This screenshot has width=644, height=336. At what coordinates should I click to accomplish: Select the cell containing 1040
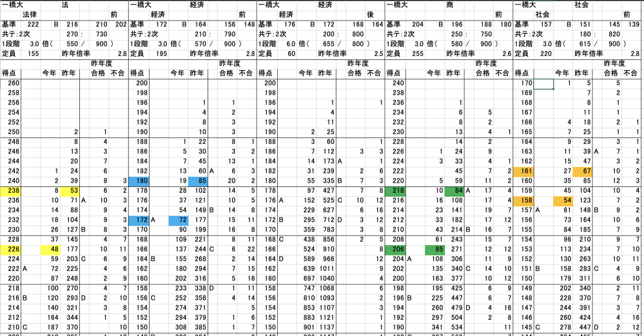[x=326, y=279]
